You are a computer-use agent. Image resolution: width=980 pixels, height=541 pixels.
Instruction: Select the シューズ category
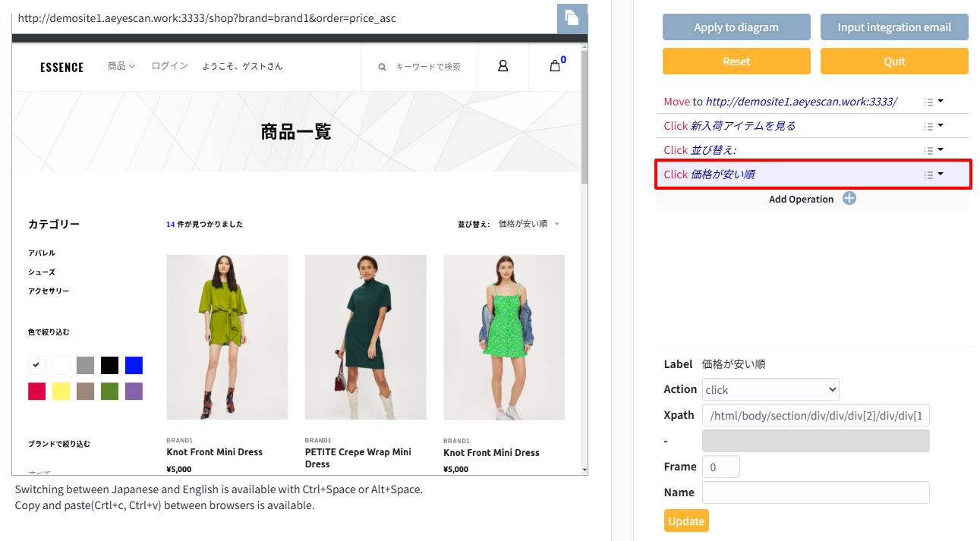pyautogui.click(x=42, y=272)
